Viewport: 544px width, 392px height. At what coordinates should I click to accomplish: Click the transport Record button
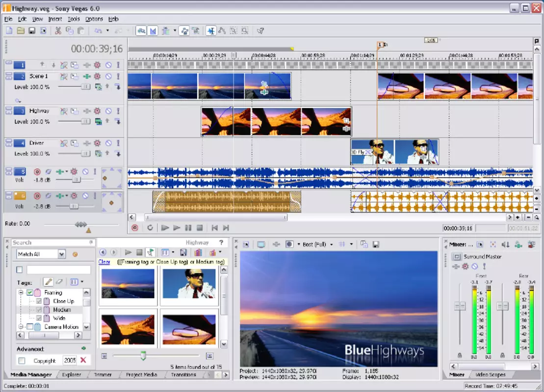135,228
